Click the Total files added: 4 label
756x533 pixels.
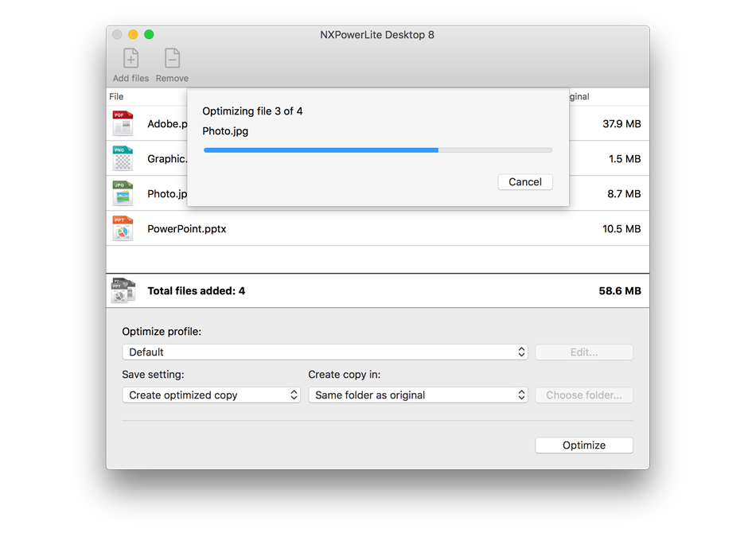click(x=197, y=291)
